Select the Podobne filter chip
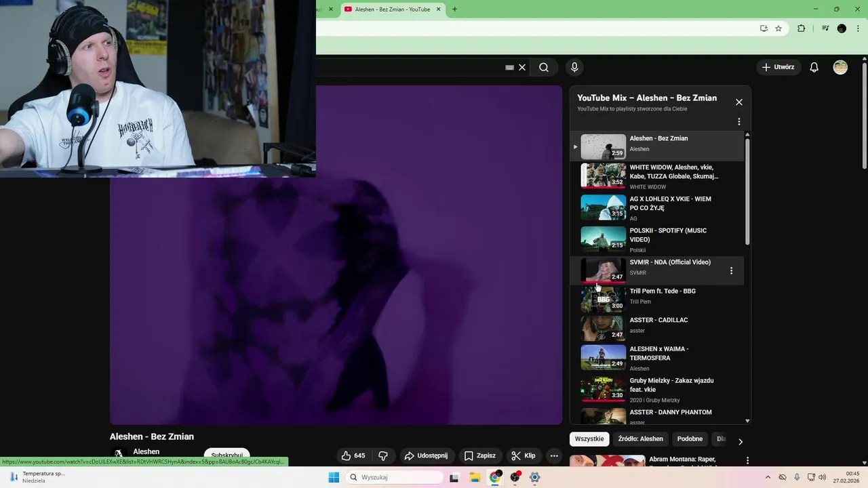The height and width of the screenshot is (488, 868). pos(690,439)
